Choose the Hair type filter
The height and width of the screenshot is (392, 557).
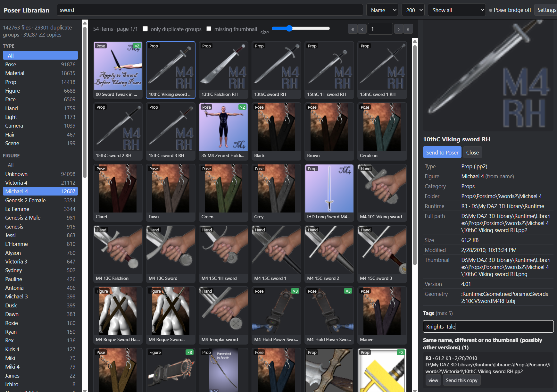[x=40, y=135]
